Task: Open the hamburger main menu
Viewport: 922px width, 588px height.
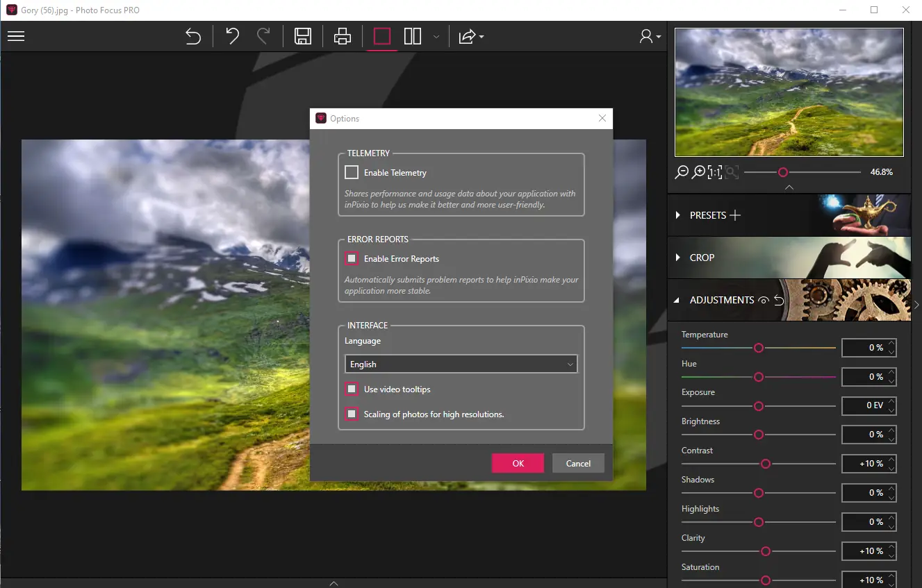Action: point(16,36)
